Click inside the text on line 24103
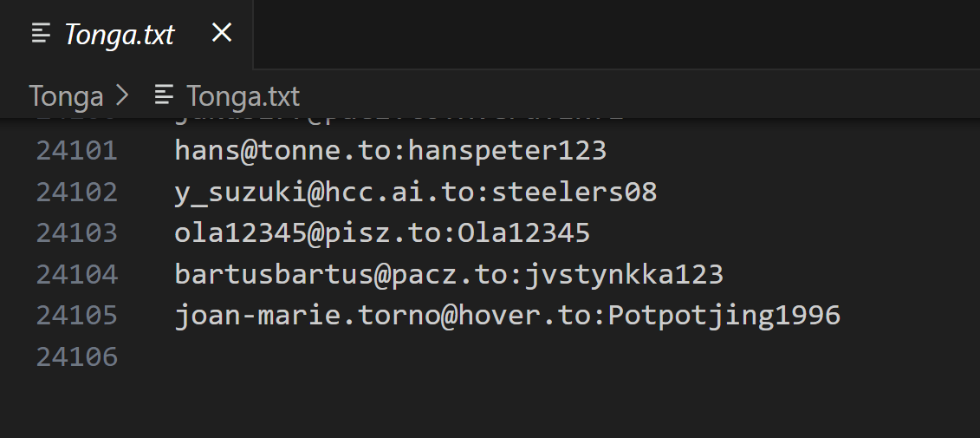 [382, 233]
